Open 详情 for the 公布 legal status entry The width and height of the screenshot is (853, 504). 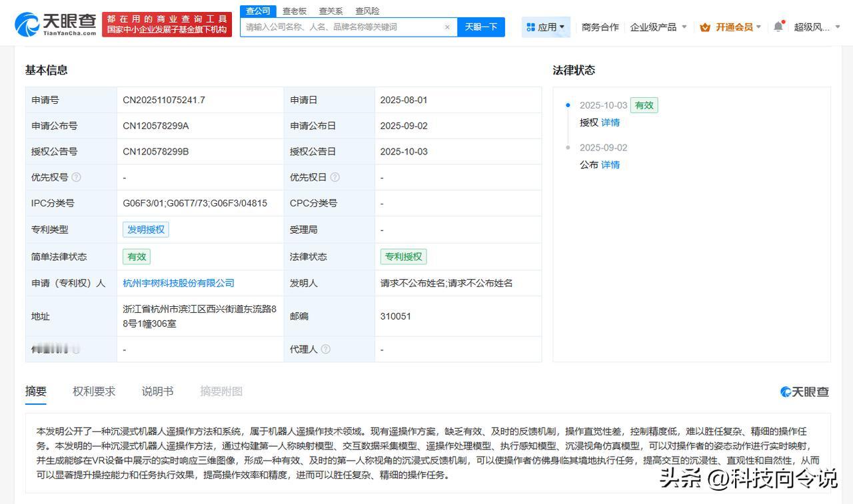[x=610, y=164]
